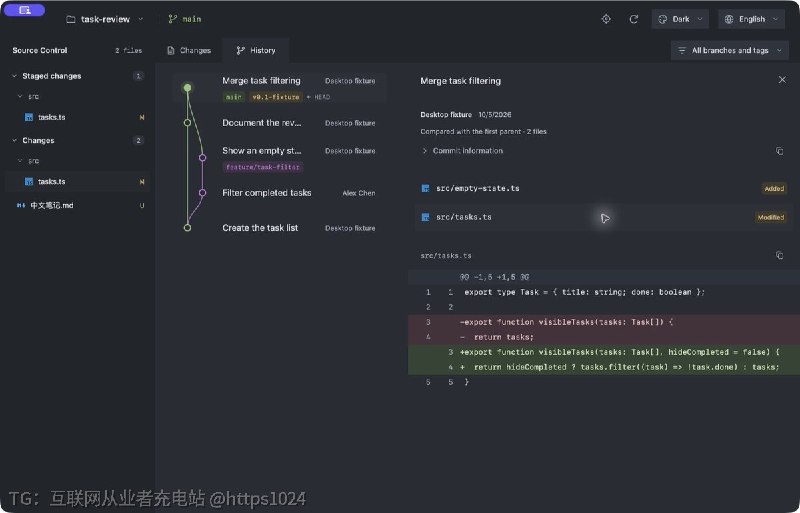
Task: Switch to the History tab
Action: point(256,51)
